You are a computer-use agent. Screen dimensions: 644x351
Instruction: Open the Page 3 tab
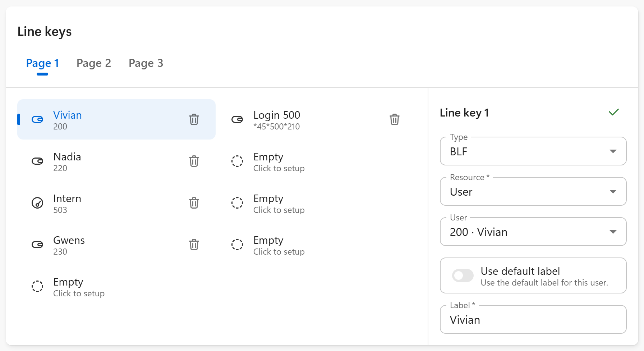point(146,63)
